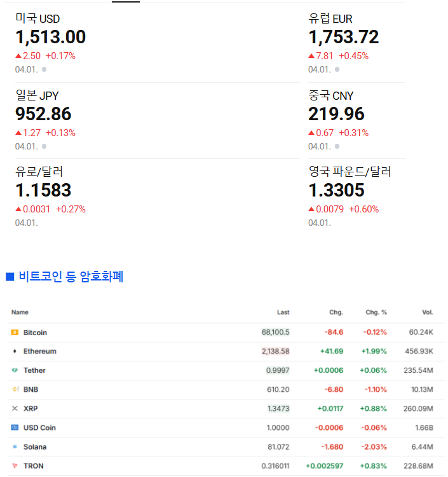Viewport: 448px width, 477px height.
Task: Click the USD Coin logo icon
Action: point(15,427)
